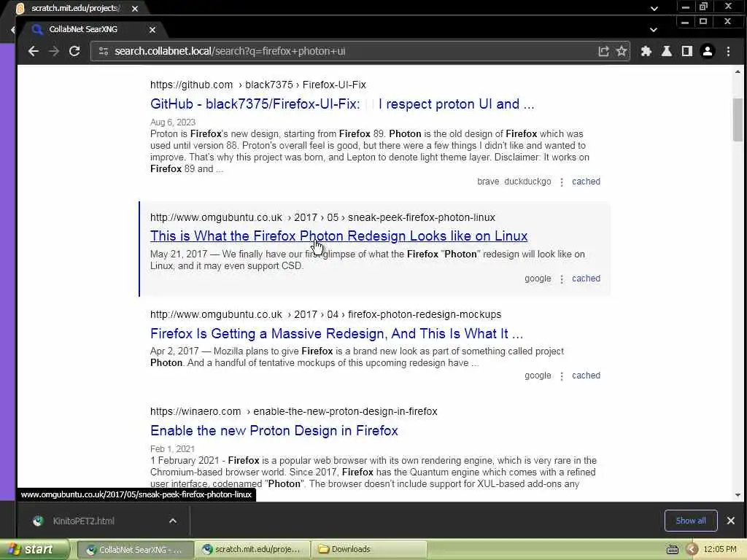Open tab search chevron in back window
The image size is (747, 560).
click(654, 9)
